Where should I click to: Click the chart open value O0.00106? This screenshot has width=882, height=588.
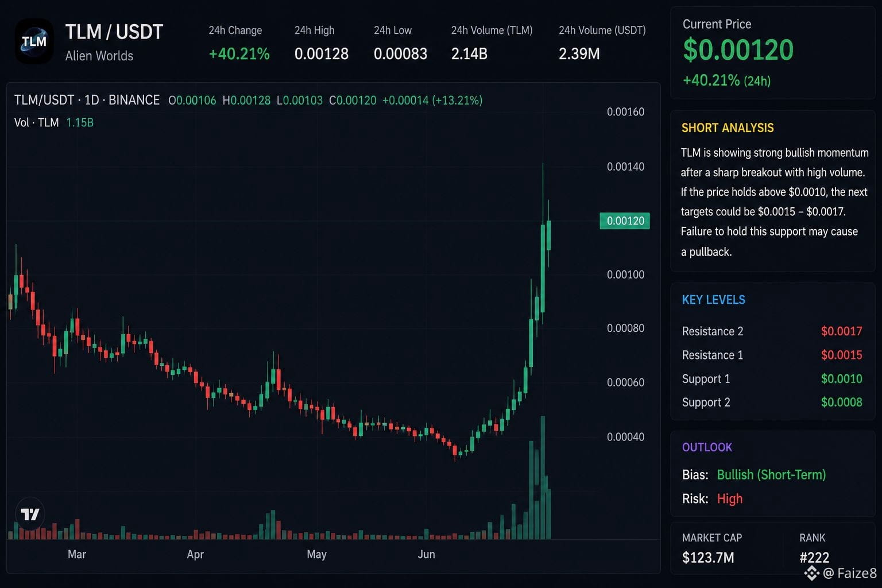(192, 100)
